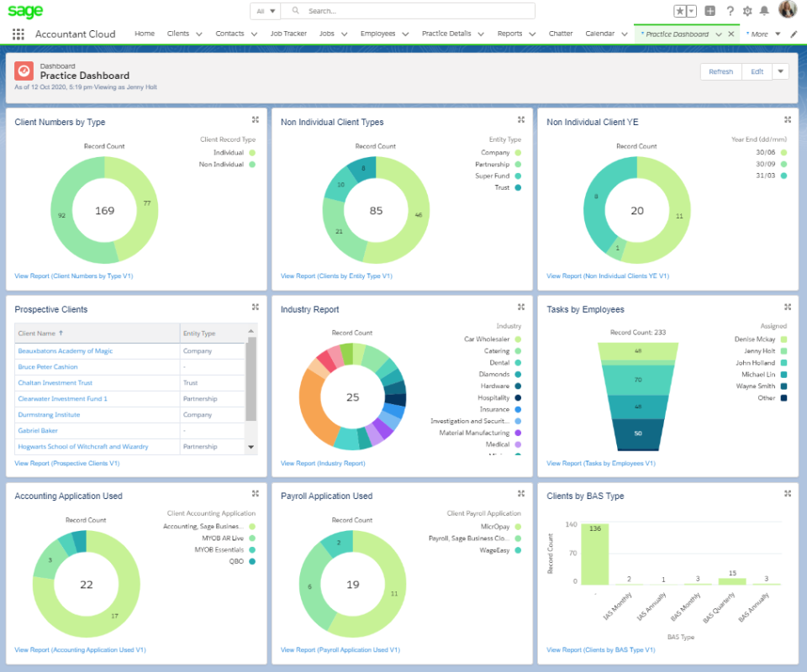Expand the Client Numbers by Type widget
The image size is (807, 672).
pyautogui.click(x=255, y=119)
